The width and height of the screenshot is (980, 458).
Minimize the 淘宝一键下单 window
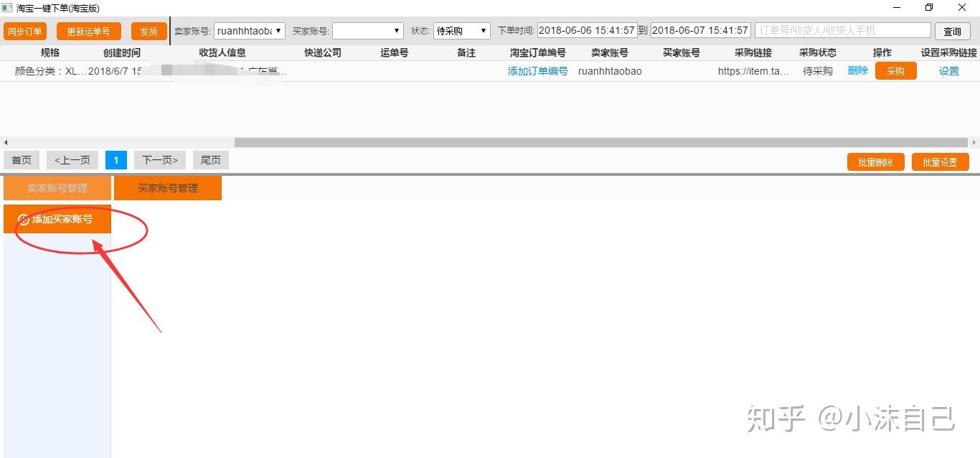[x=897, y=8]
